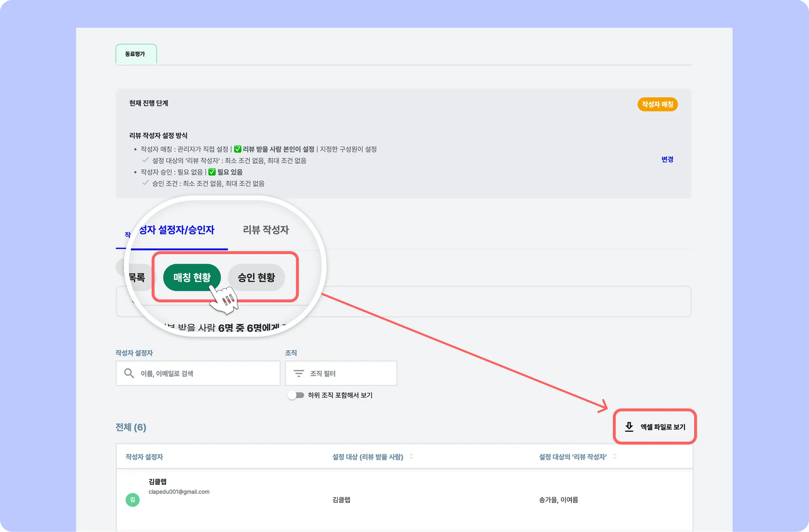Open the 조직 필터 dropdown
The image size is (809, 532).
341,373
